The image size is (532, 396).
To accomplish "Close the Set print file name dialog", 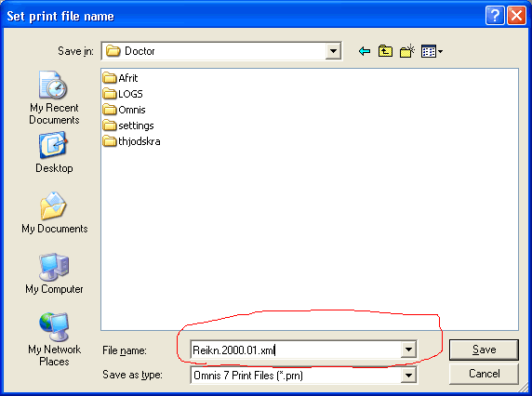I will pos(516,16).
